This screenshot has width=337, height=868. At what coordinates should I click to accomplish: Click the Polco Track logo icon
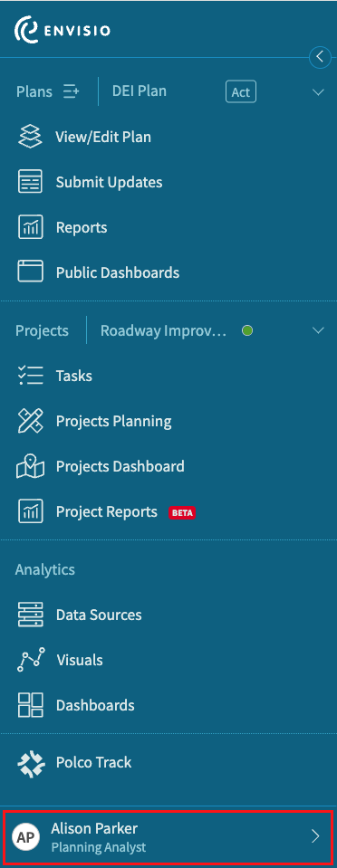31,762
